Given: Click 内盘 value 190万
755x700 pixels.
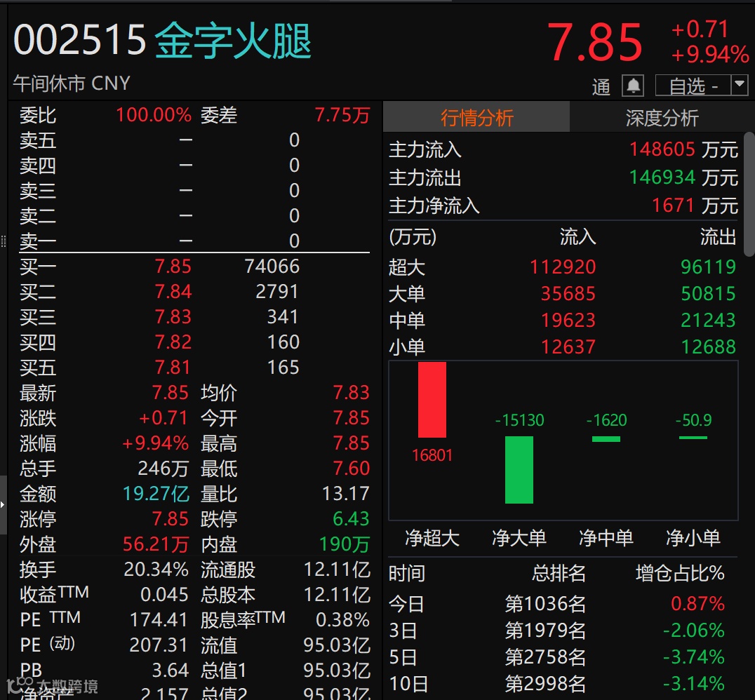Looking at the screenshot, I should click(x=345, y=544).
